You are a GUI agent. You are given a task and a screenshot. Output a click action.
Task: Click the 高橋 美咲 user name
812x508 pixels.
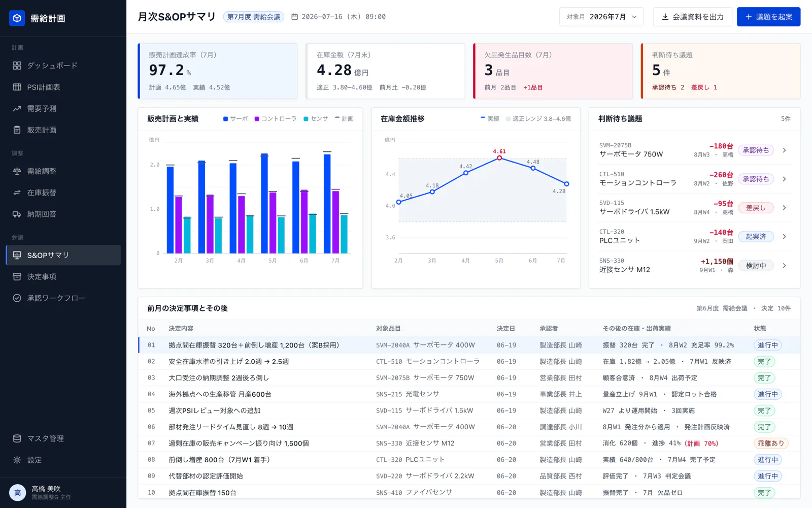[46, 489]
